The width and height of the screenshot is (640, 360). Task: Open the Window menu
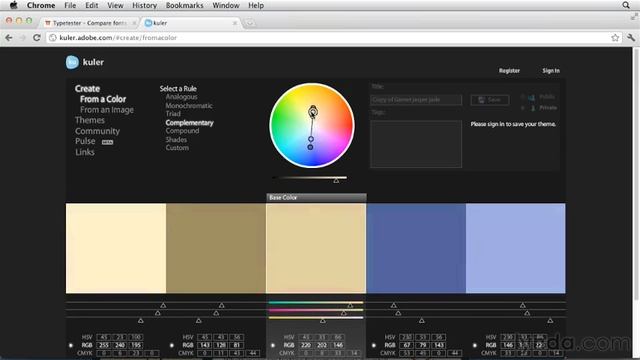[x=226, y=5]
